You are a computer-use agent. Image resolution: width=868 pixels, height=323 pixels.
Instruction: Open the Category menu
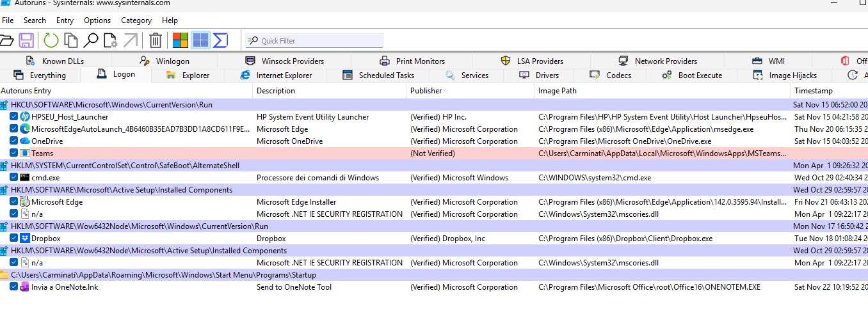(x=136, y=20)
